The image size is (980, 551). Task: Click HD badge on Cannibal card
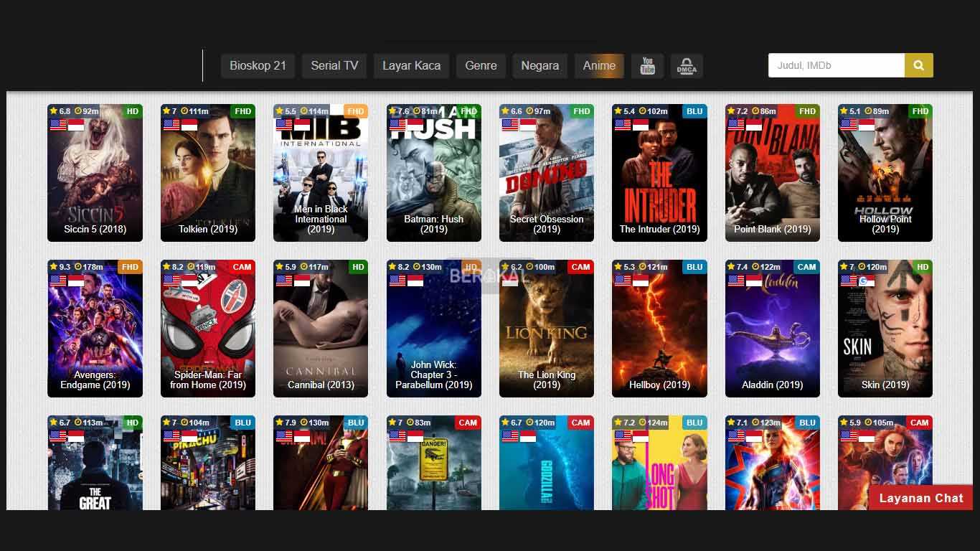coord(358,267)
